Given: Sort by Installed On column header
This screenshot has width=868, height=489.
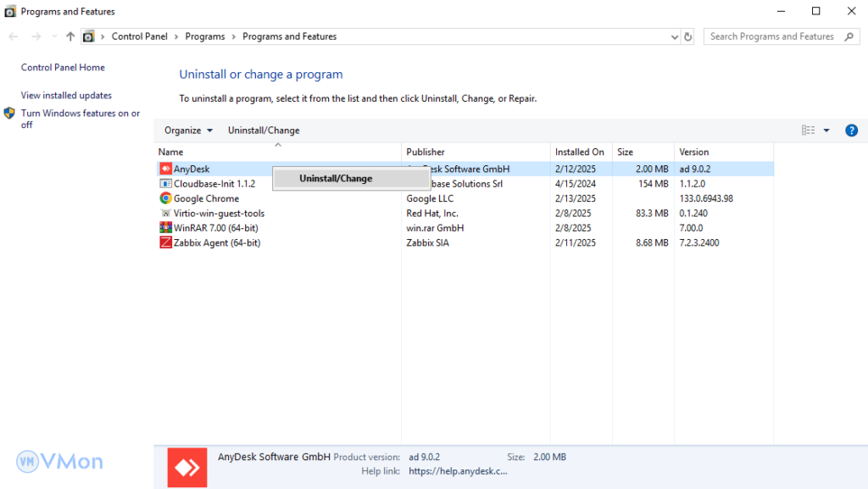Looking at the screenshot, I should [x=580, y=153].
